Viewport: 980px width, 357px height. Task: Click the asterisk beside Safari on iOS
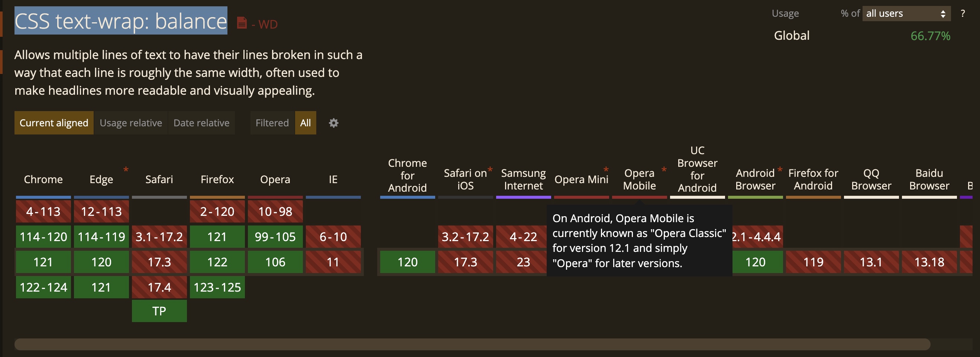coord(490,169)
